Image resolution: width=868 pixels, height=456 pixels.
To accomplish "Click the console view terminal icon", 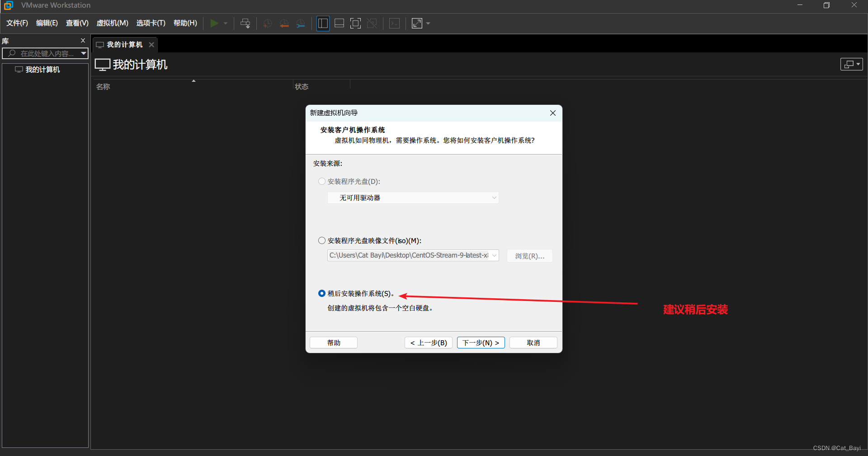I will pyautogui.click(x=394, y=23).
